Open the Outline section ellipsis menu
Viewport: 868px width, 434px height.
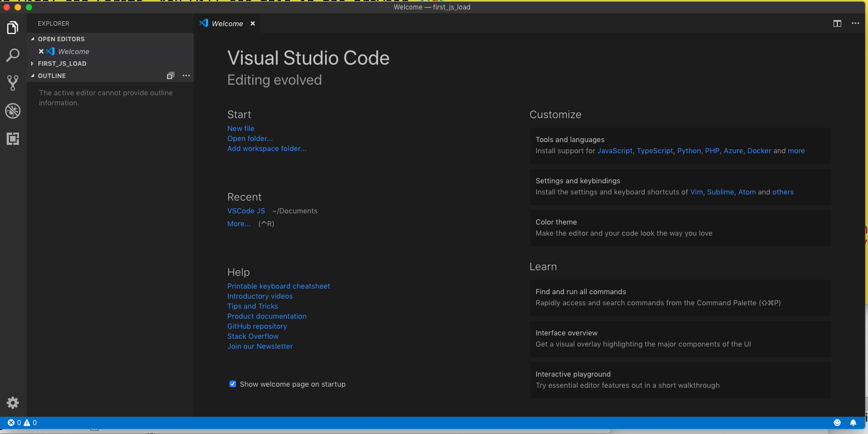click(x=186, y=76)
